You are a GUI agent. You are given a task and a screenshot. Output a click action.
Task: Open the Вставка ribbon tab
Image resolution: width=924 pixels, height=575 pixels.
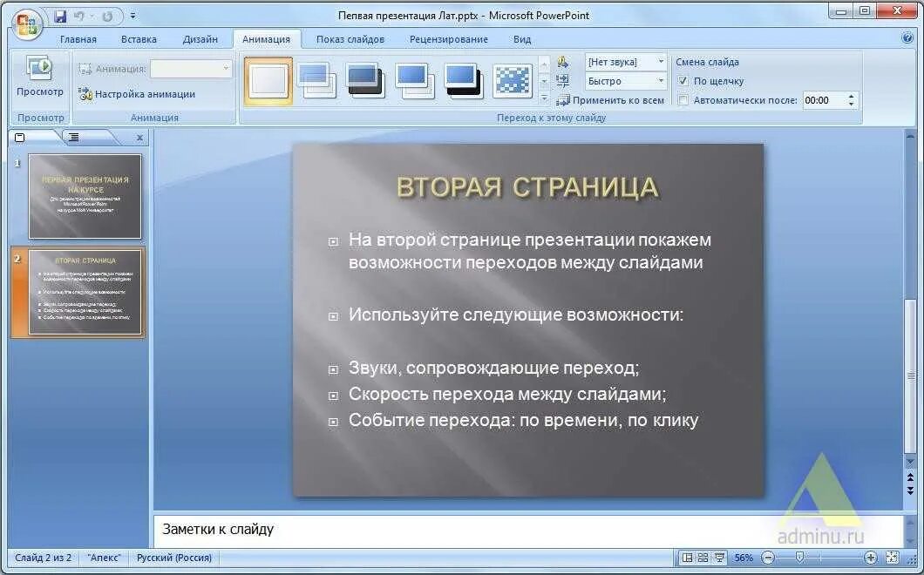(x=139, y=39)
